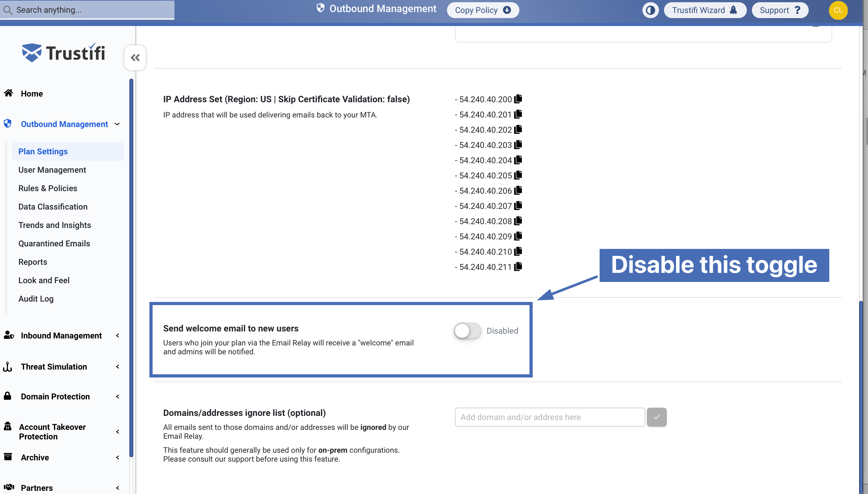Viewport: 868px width, 494px height.
Task: Copy IP address 54.240.40.203
Action: 518,144
